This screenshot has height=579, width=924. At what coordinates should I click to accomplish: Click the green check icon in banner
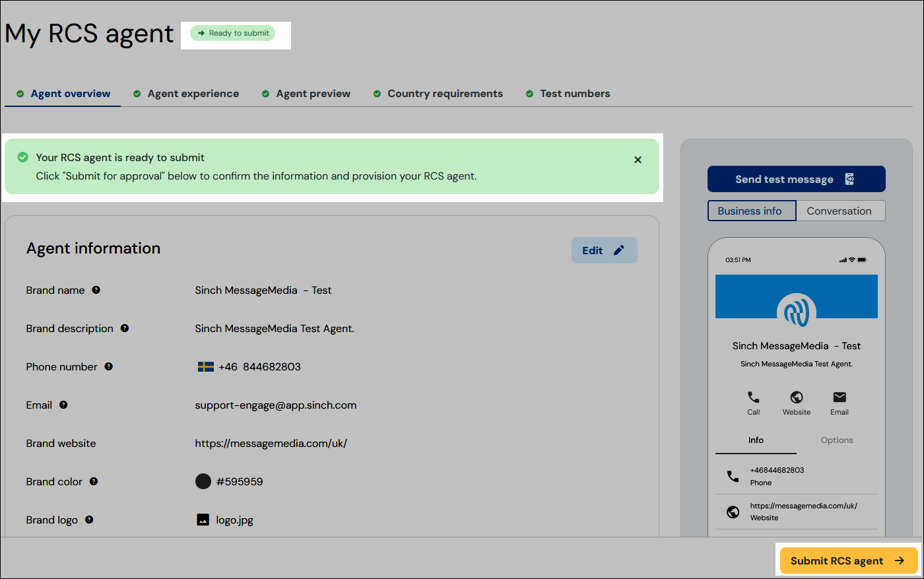[23, 157]
